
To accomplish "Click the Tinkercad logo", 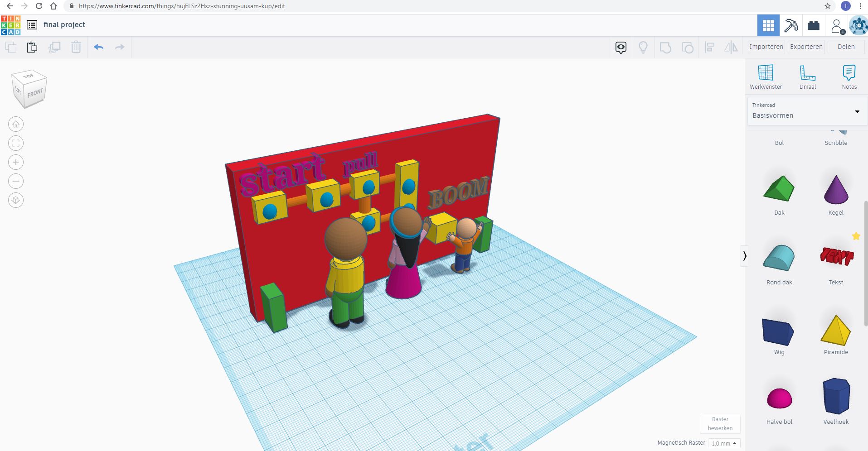I will coord(10,25).
